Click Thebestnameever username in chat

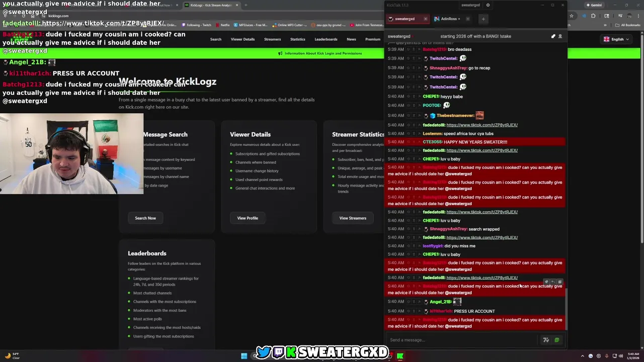coord(455,116)
